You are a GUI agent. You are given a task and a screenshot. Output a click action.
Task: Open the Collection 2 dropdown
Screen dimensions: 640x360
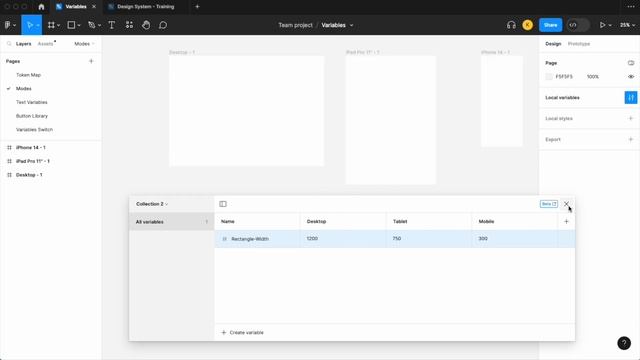click(x=152, y=204)
